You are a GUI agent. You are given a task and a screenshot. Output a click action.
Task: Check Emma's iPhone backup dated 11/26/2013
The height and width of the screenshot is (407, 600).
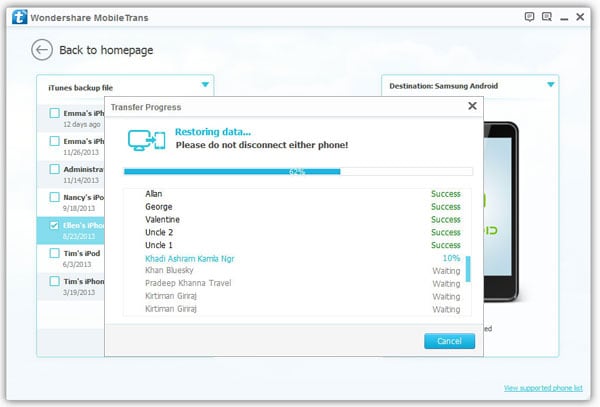tap(55, 141)
